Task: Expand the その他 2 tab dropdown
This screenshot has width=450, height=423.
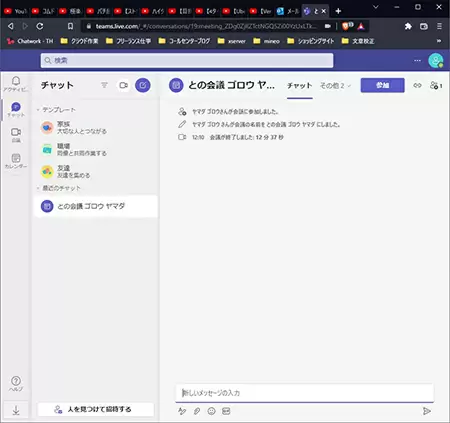Action: tap(335, 86)
